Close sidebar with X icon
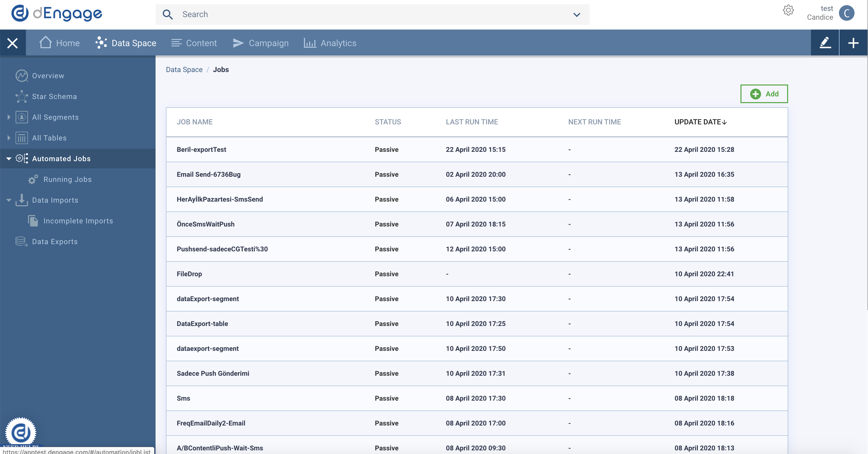 click(12, 43)
